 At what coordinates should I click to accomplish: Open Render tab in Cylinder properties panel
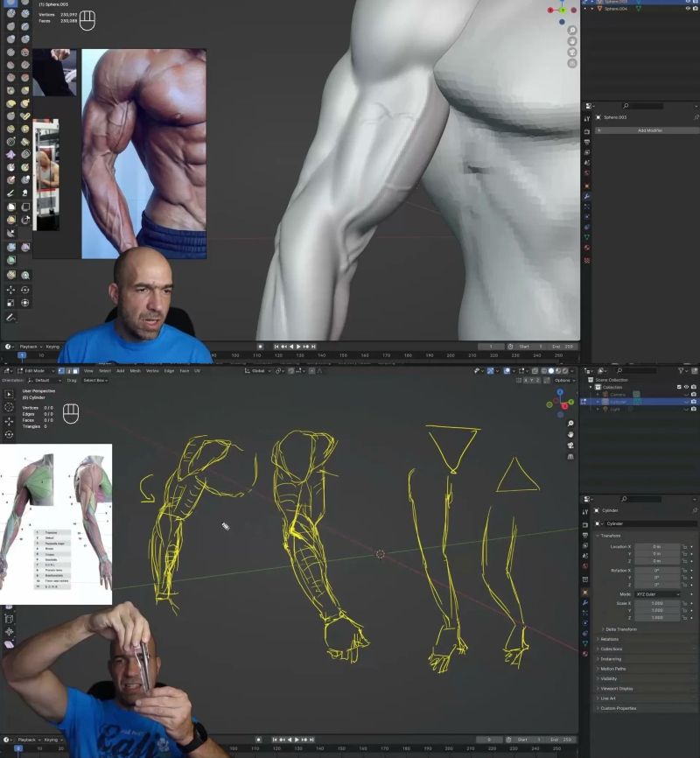pos(585,525)
